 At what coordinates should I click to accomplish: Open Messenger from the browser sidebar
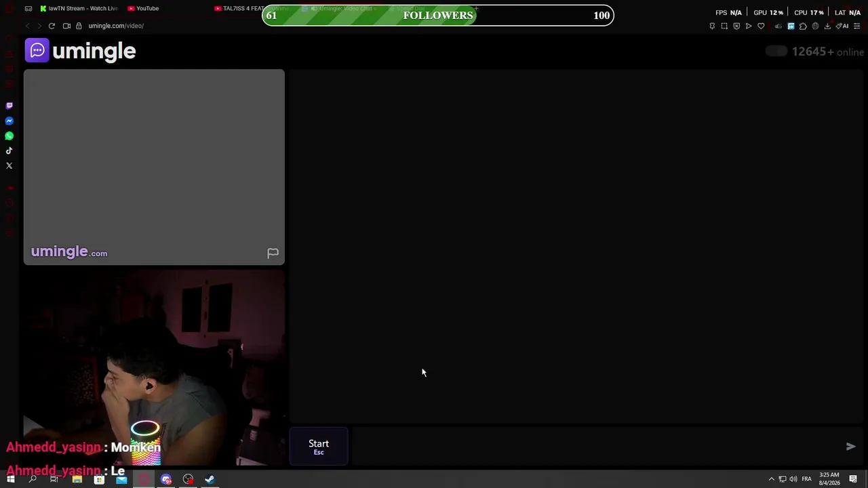click(x=9, y=121)
